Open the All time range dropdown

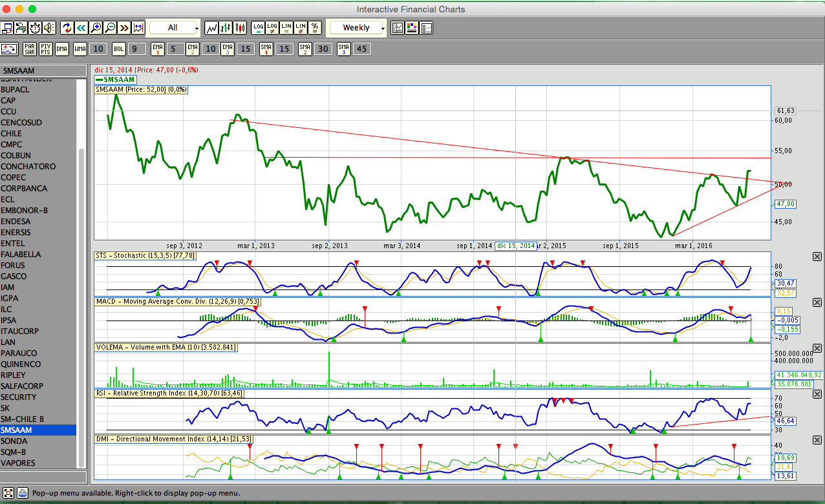(174, 28)
